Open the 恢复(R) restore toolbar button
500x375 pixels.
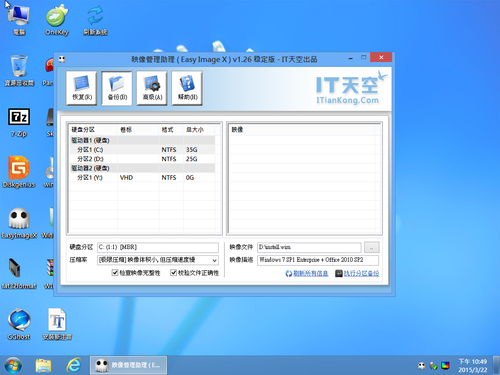tap(82, 88)
